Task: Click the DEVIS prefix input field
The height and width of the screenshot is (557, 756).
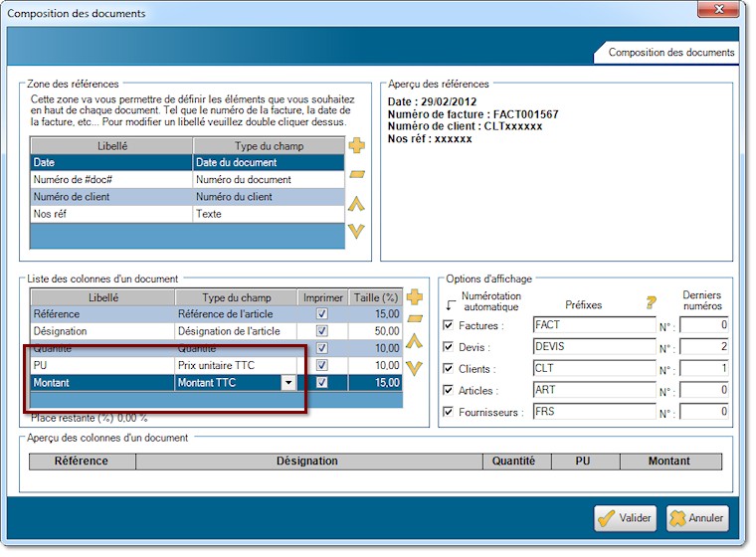Action: (594, 346)
